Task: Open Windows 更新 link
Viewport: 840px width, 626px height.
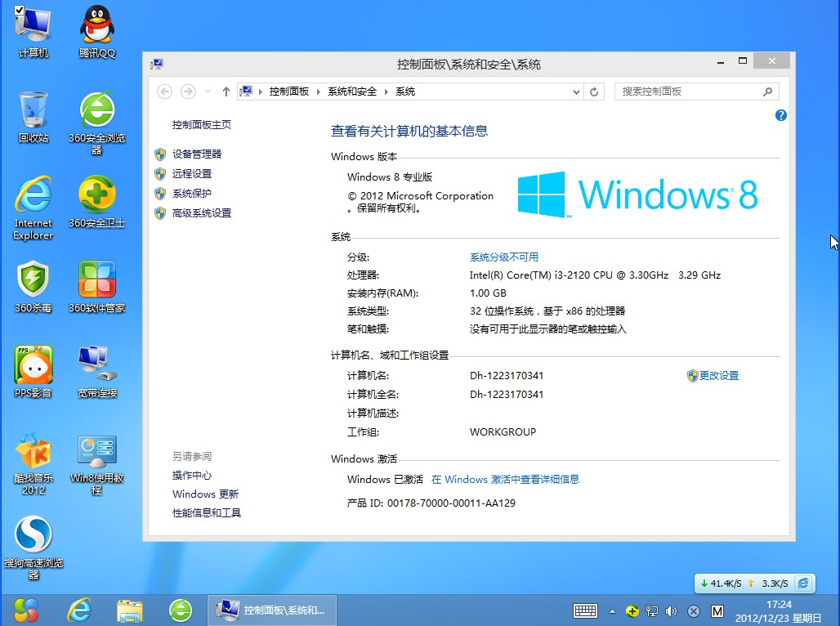Action: point(206,494)
